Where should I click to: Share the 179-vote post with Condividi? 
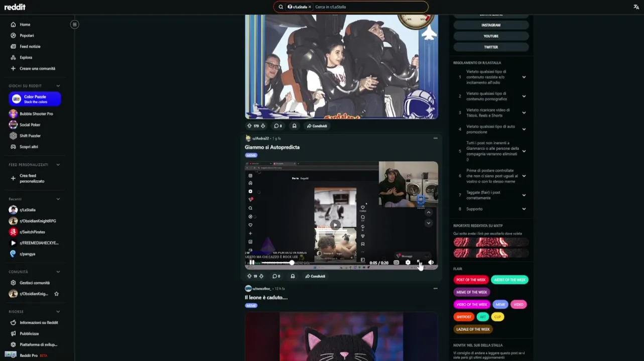tap(317, 126)
